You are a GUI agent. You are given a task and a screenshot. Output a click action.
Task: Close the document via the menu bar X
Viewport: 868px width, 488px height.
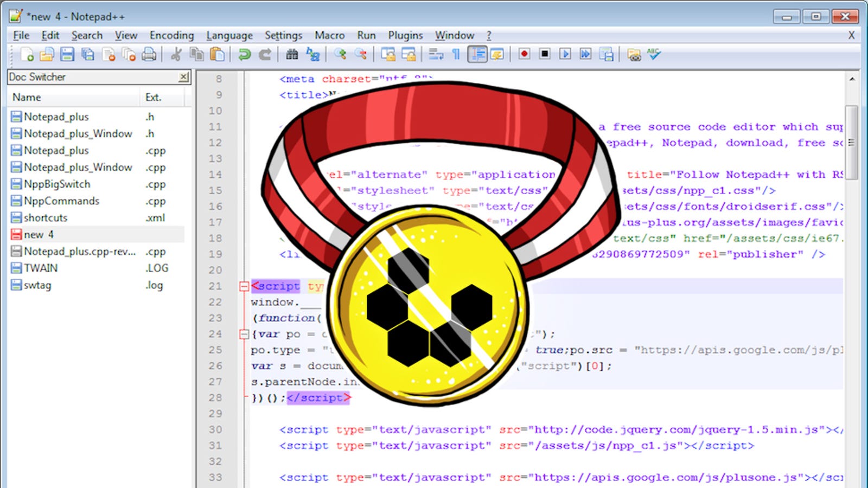click(851, 35)
